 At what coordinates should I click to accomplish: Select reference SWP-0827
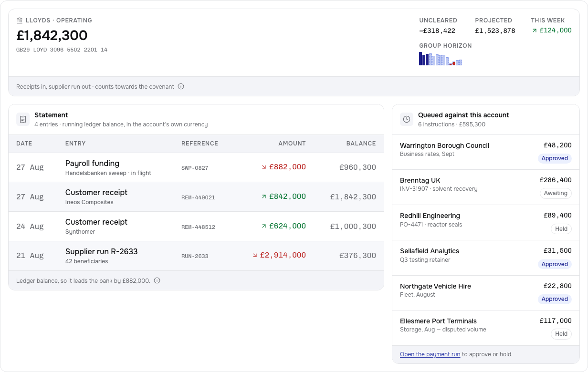pos(195,168)
